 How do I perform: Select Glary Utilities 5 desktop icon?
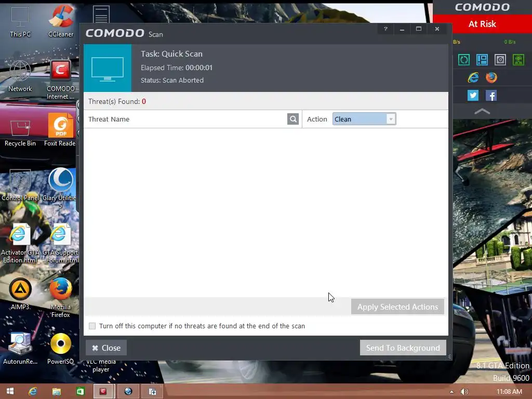point(60,188)
